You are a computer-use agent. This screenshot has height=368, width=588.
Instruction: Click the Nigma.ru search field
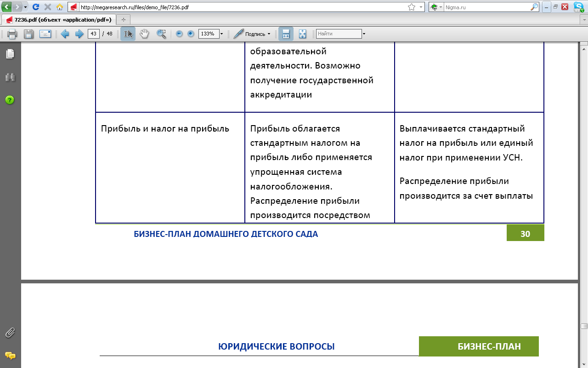(x=486, y=7)
